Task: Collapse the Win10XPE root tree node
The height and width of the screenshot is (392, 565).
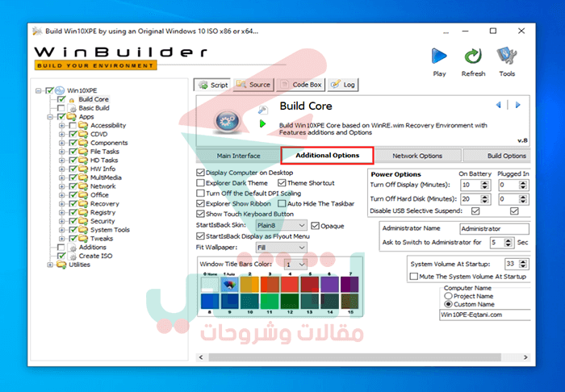Action: pos(39,90)
